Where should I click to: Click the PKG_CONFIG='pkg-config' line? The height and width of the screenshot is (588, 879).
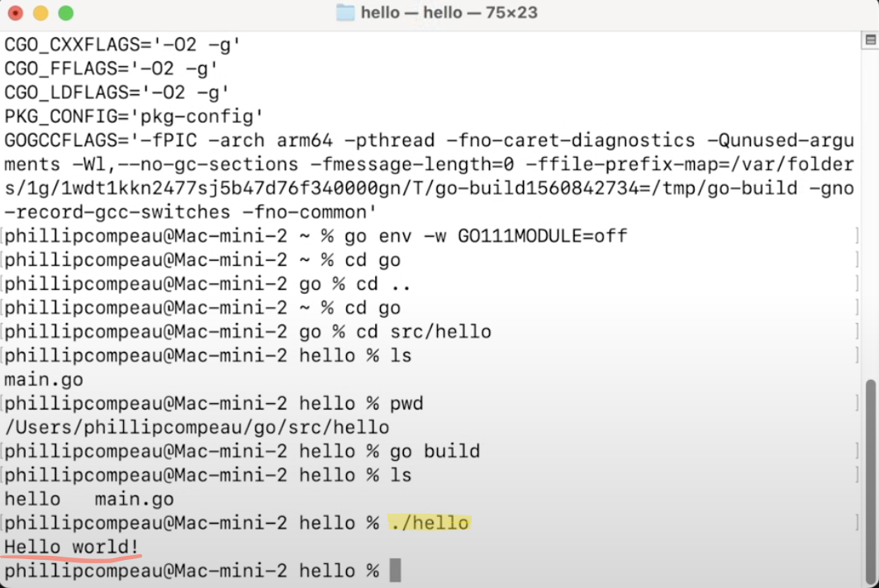(x=134, y=116)
